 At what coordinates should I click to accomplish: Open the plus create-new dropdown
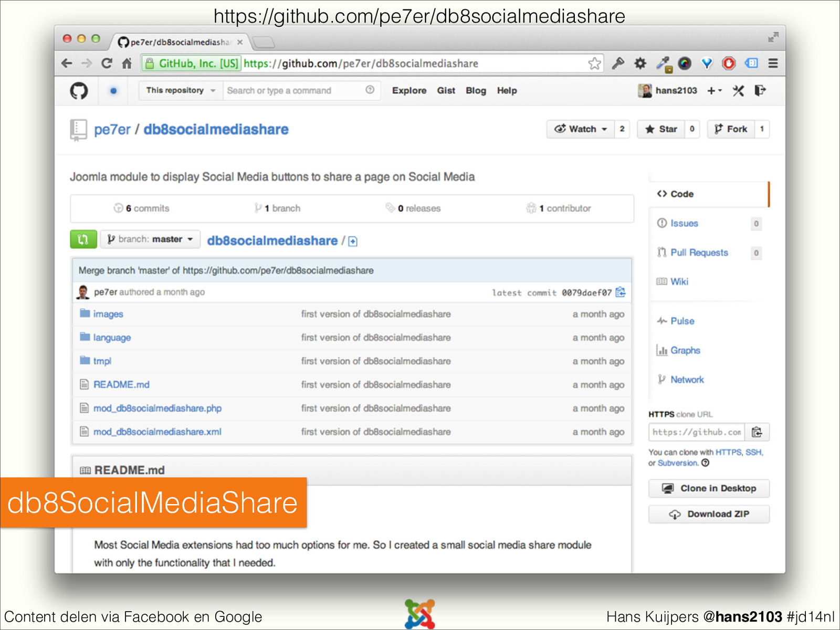point(714,91)
